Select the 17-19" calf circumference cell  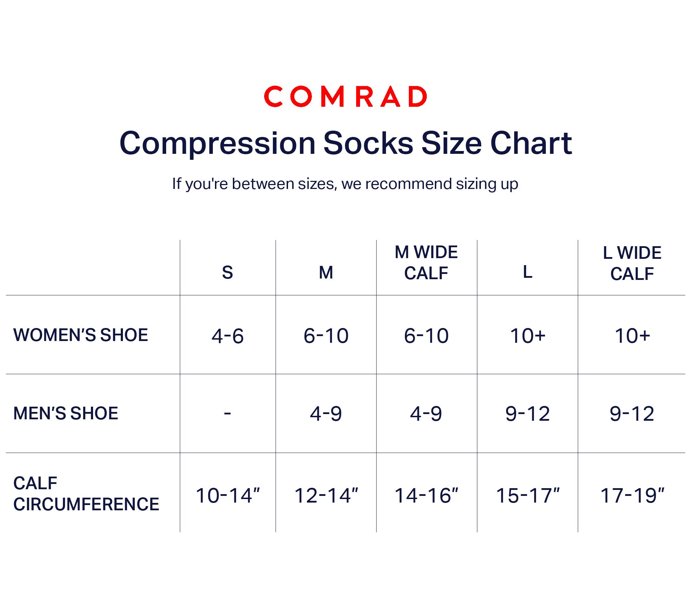pos(632,496)
